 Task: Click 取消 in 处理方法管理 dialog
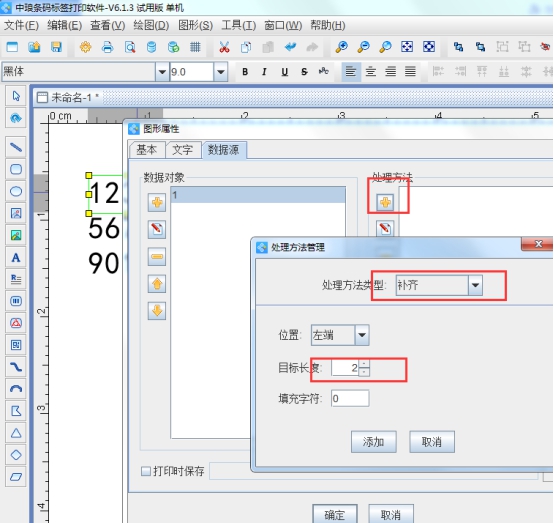pos(432,442)
